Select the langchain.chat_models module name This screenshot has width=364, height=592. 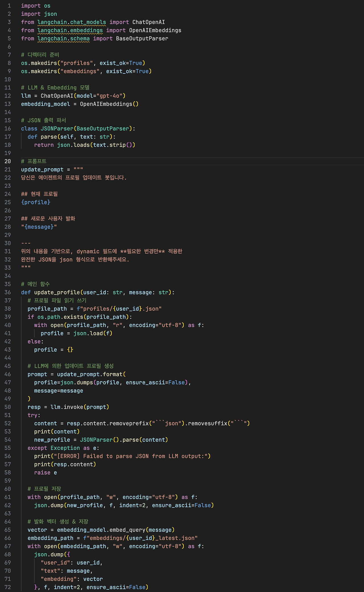point(72,22)
